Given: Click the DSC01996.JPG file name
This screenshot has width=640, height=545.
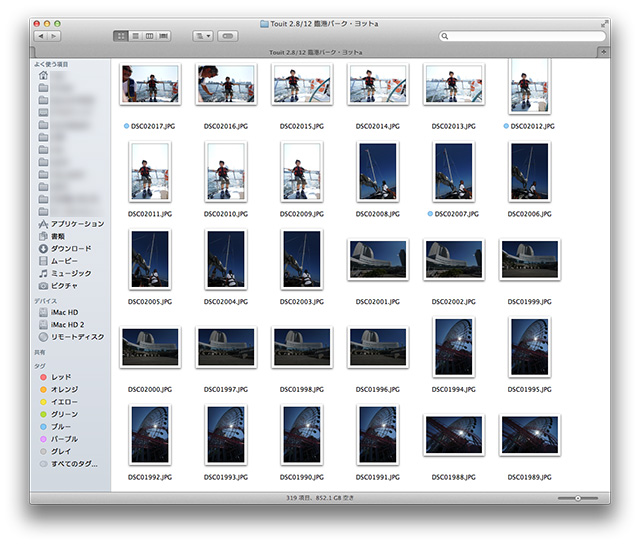Looking at the screenshot, I should point(378,389).
